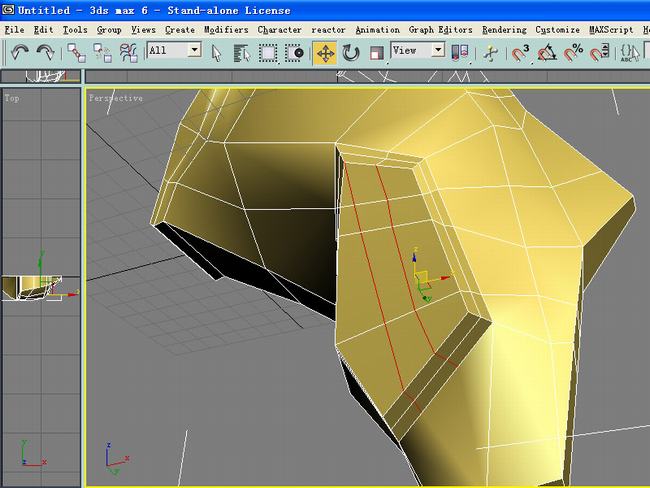Open the View reference coordinate dropdown

point(417,51)
